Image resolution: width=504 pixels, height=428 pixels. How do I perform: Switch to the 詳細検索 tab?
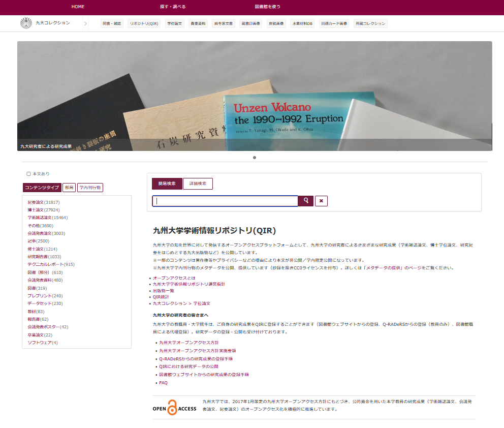pos(198,184)
